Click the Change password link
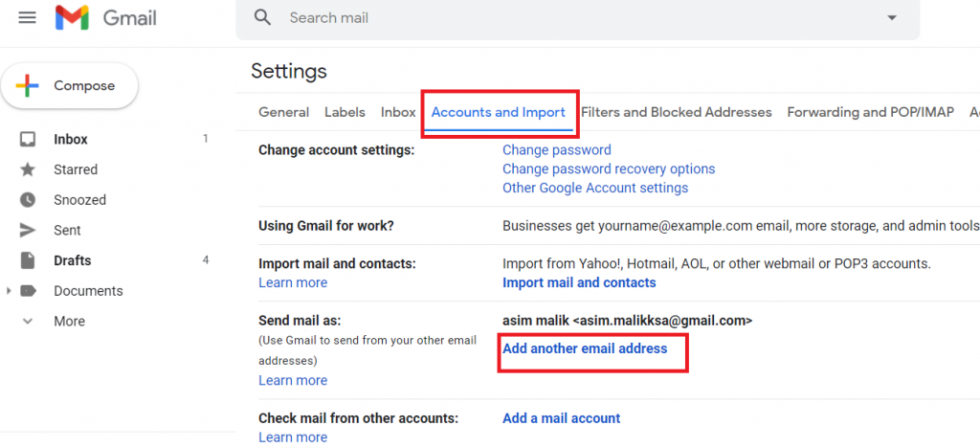This screenshot has height=448, width=980. tap(557, 150)
